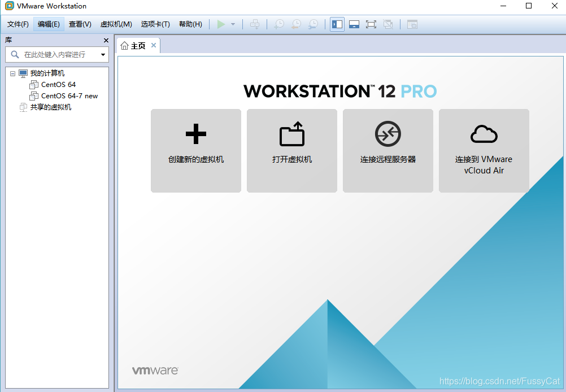
Task: Click the library search input field
Action: [x=57, y=54]
